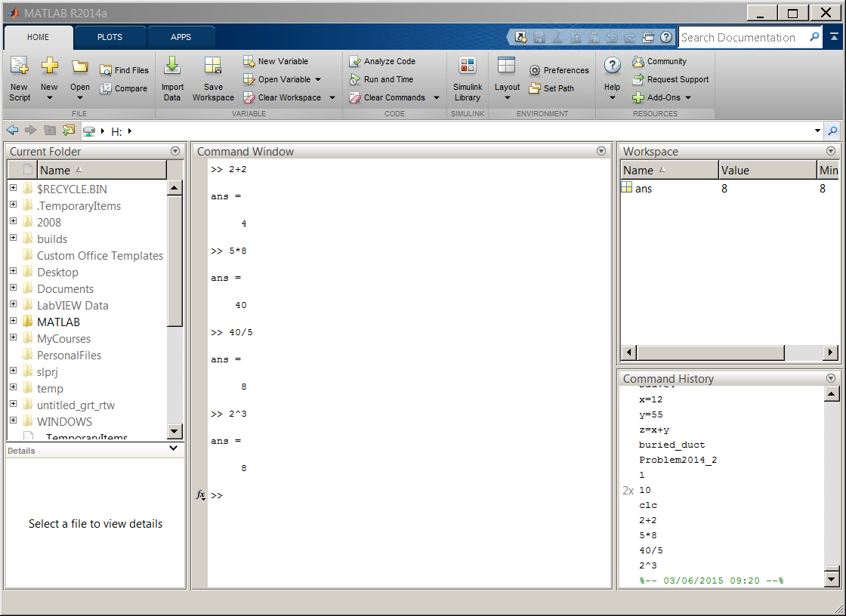Click in the Search Documentation field
The height and width of the screenshot is (616, 846).
tap(743, 37)
